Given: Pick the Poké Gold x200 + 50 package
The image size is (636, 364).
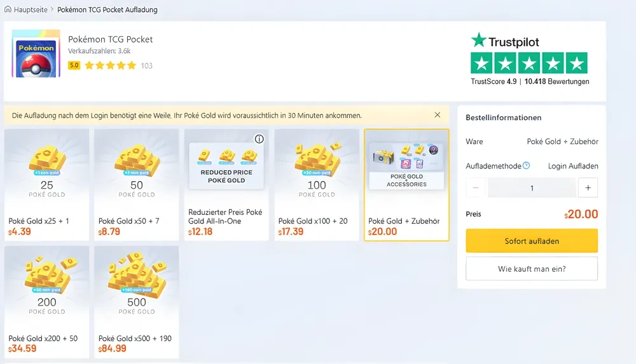Looking at the screenshot, I should point(47,302).
